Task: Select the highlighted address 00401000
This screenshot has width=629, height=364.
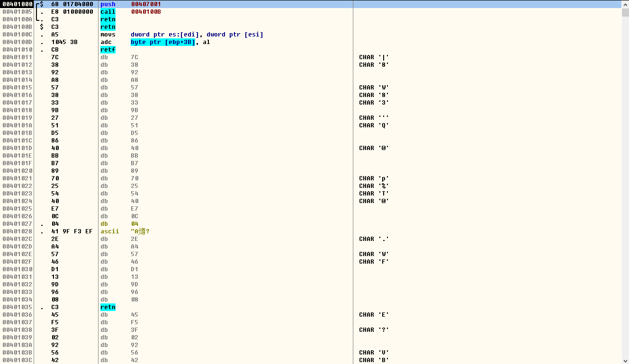Action: (17, 4)
